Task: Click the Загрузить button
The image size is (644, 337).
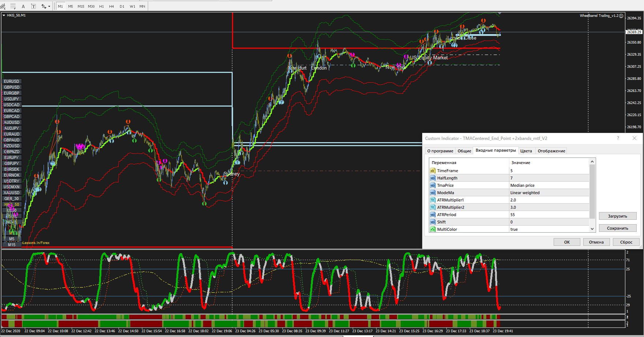Action: [618, 216]
